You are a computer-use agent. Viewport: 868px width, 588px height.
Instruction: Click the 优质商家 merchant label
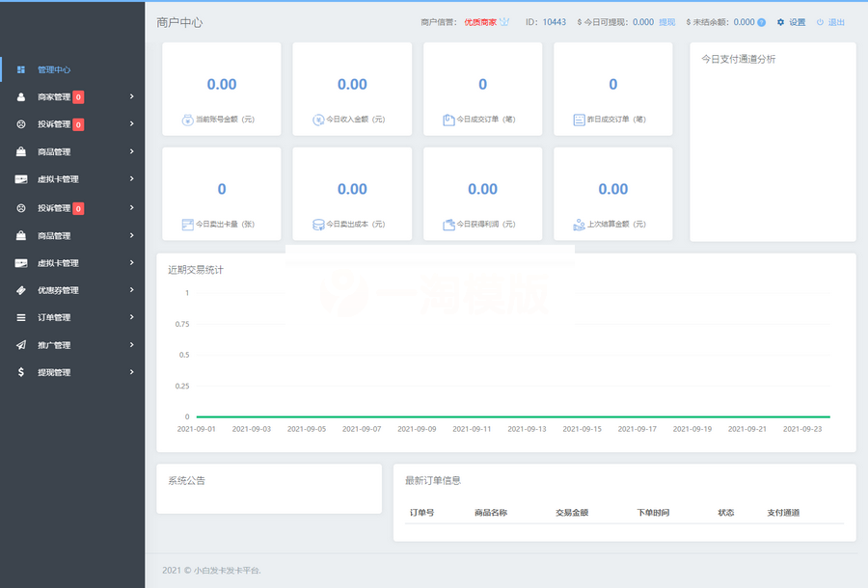coord(481,20)
